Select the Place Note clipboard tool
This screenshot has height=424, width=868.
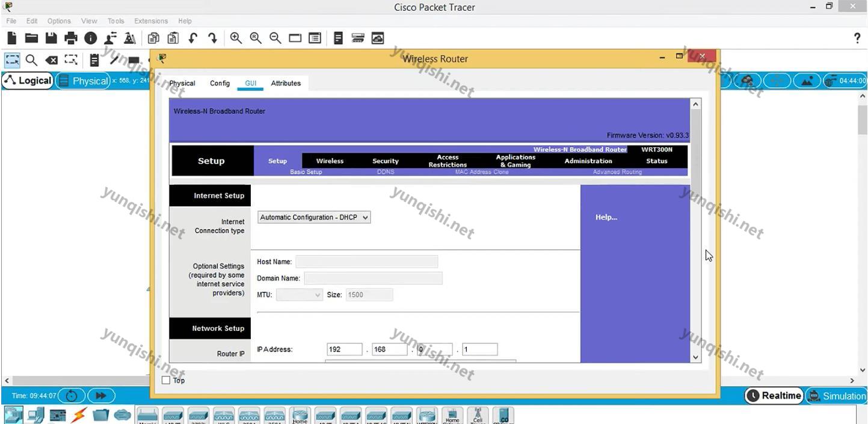click(x=94, y=60)
